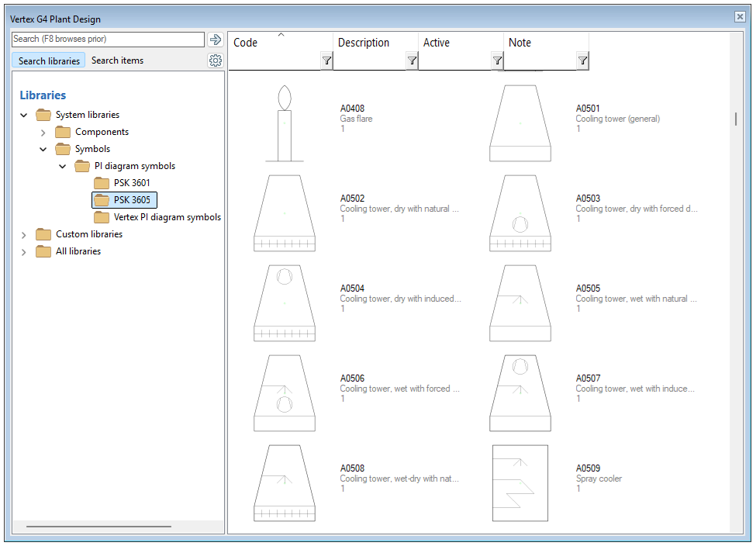This screenshot has width=756, height=546.
Task: Click the vertical scrollbar of the symbol list
Action: pos(735,116)
